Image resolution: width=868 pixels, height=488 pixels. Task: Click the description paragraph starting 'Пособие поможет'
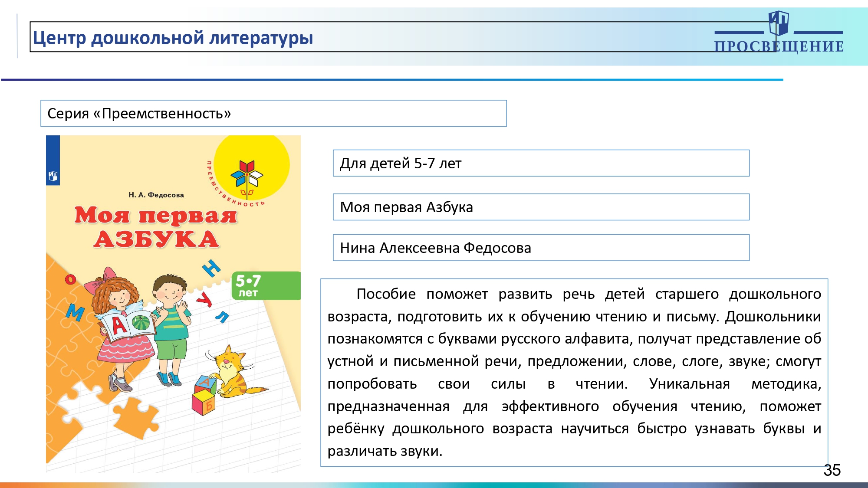tap(574, 373)
